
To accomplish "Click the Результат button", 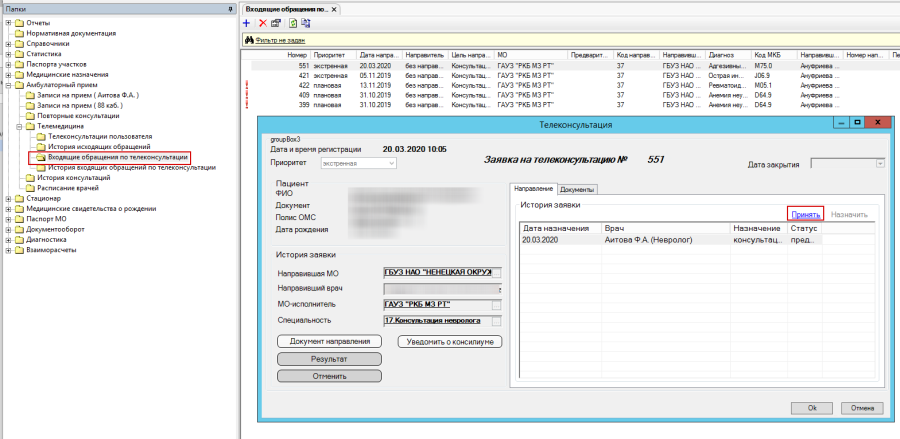I will click(x=329, y=359).
